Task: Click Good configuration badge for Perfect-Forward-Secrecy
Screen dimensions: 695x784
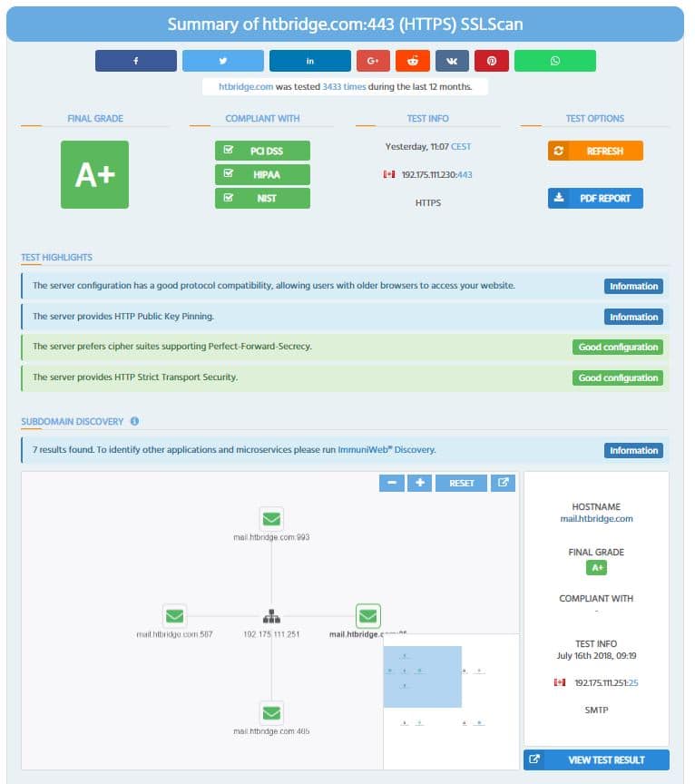Action: tap(618, 347)
